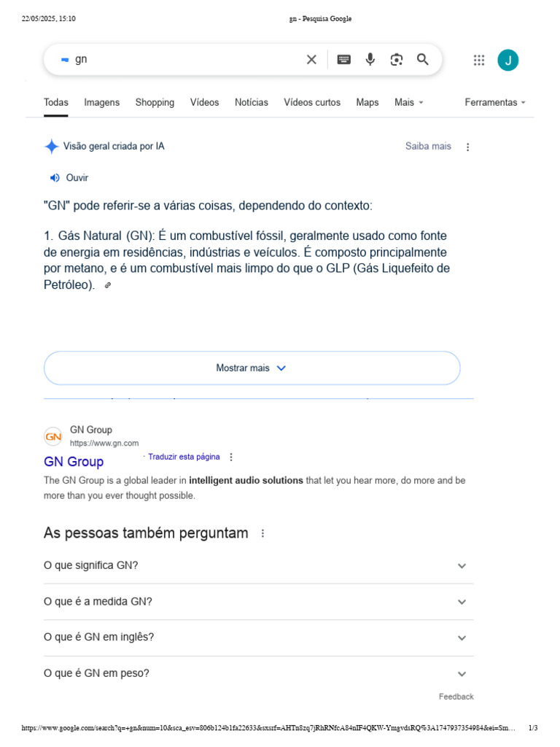
Task: Open the on-screen keyboard icon
Action: click(344, 60)
